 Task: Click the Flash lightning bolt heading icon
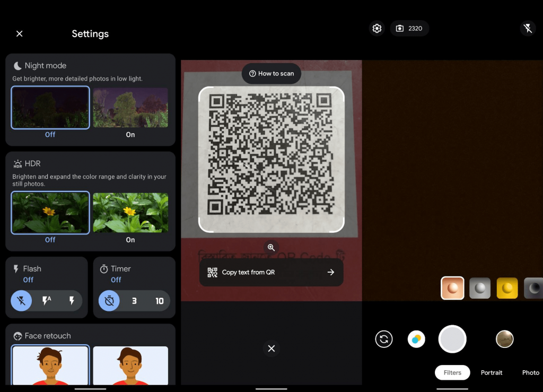pos(16,269)
